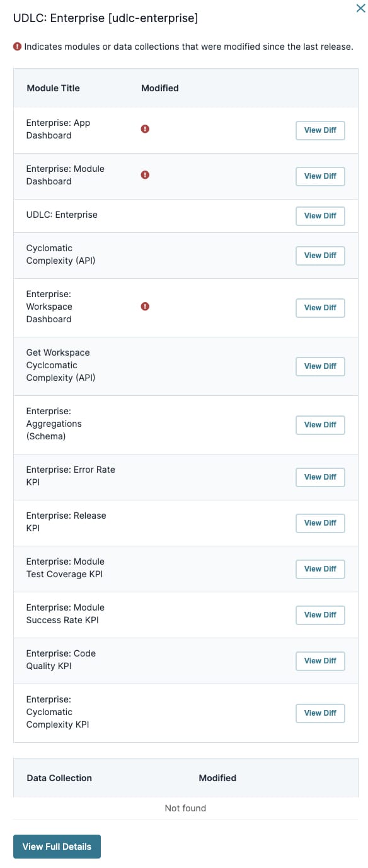Click the View Full Details button
The image size is (368, 868).
point(57,847)
